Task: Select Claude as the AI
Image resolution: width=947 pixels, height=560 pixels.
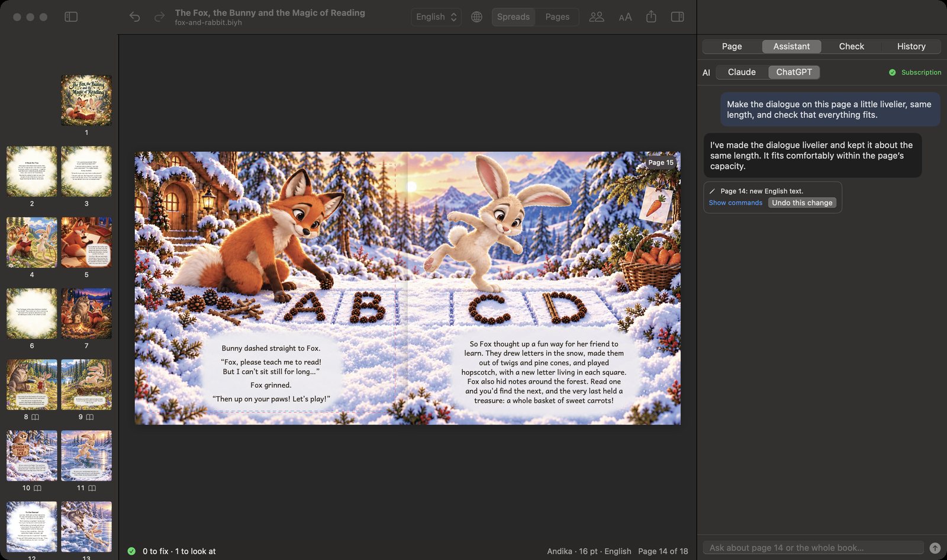Action: [742, 72]
